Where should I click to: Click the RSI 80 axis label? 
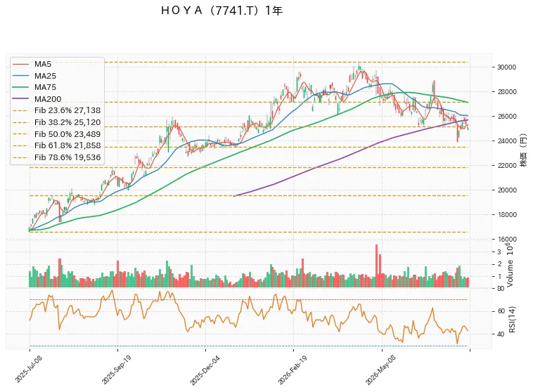tap(501, 289)
